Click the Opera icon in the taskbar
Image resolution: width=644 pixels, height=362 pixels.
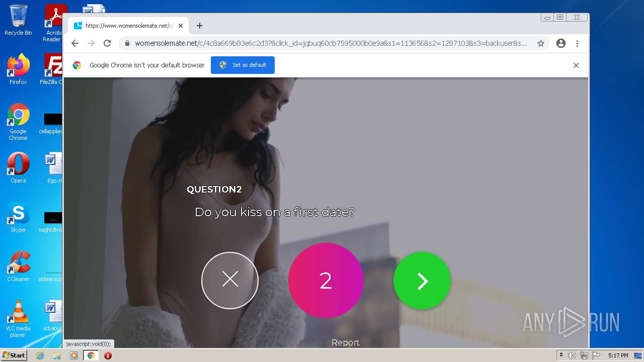pyautogui.click(x=108, y=355)
